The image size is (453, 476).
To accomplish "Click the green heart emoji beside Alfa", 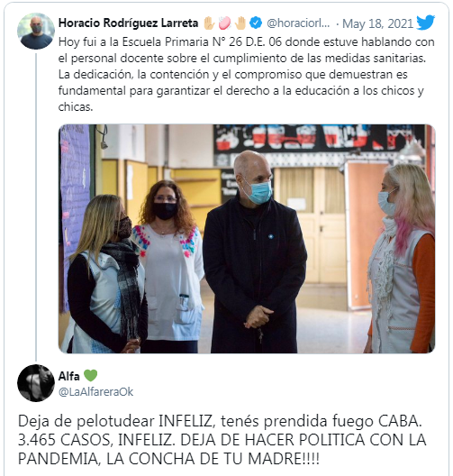I will [x=90, y=376].
